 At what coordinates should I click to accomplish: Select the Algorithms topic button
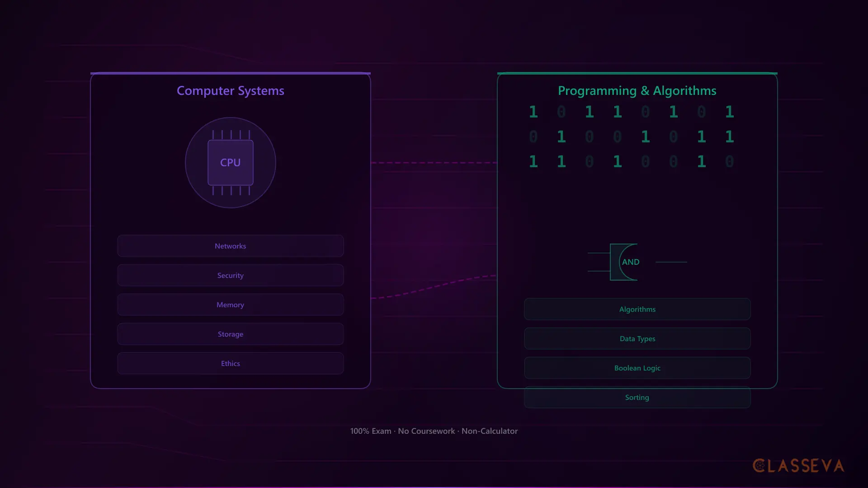click(637, 309)
